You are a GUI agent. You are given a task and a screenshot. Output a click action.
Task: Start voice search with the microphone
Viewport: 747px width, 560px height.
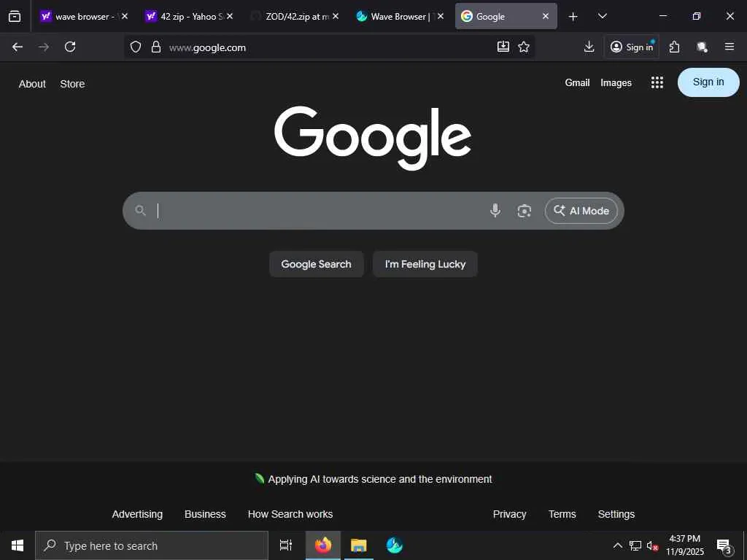tap(495, 211)
